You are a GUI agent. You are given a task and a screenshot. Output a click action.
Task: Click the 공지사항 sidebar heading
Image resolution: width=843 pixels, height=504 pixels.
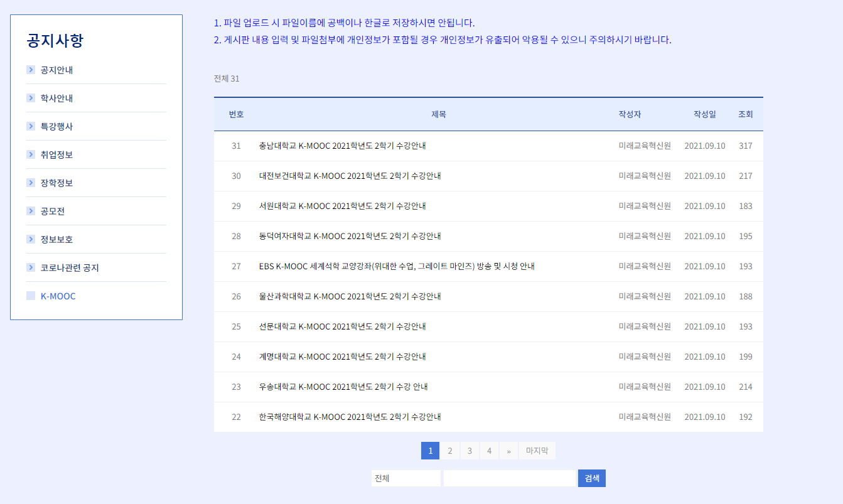(55, 40)
